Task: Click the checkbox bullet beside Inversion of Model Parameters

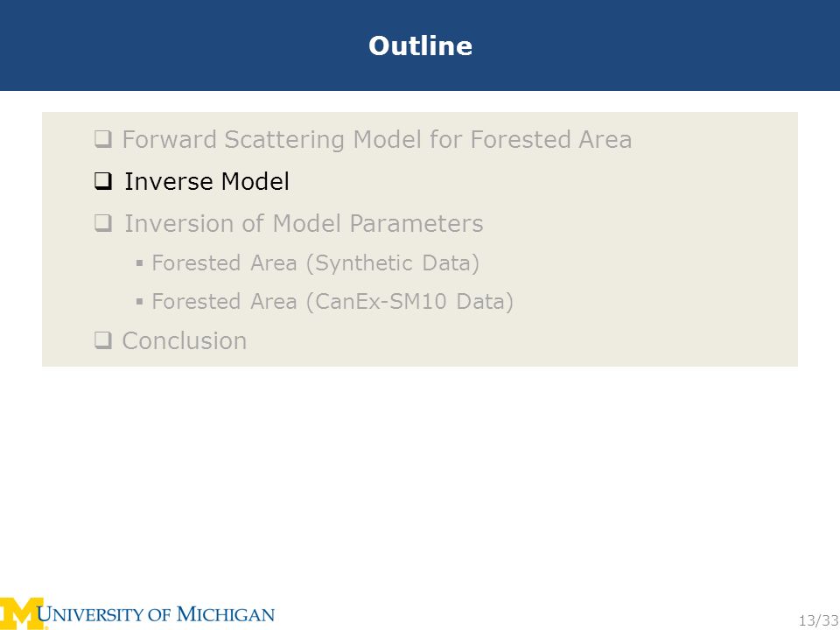Action: (x=103, y=223)
